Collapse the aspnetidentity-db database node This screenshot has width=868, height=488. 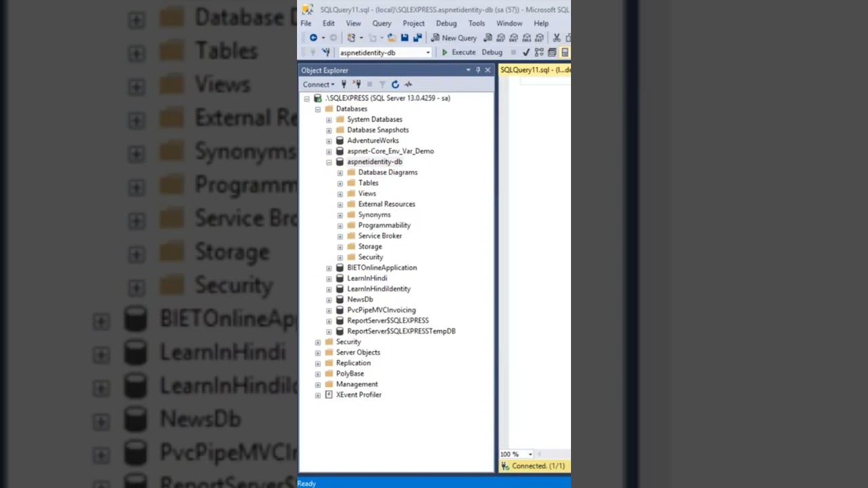click(329, 162)
